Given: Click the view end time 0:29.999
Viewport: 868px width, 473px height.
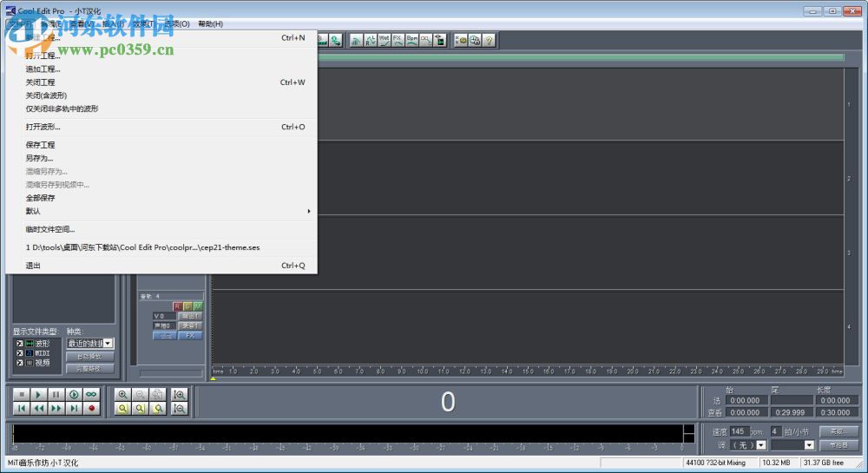Looking at the screenshot, I should click(x=792, y=413).
